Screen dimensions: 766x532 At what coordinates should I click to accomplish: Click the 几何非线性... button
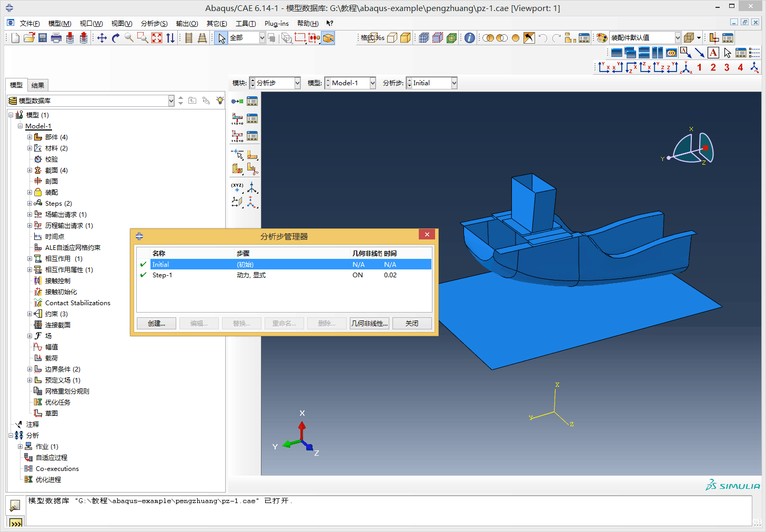tap(369, 324)
